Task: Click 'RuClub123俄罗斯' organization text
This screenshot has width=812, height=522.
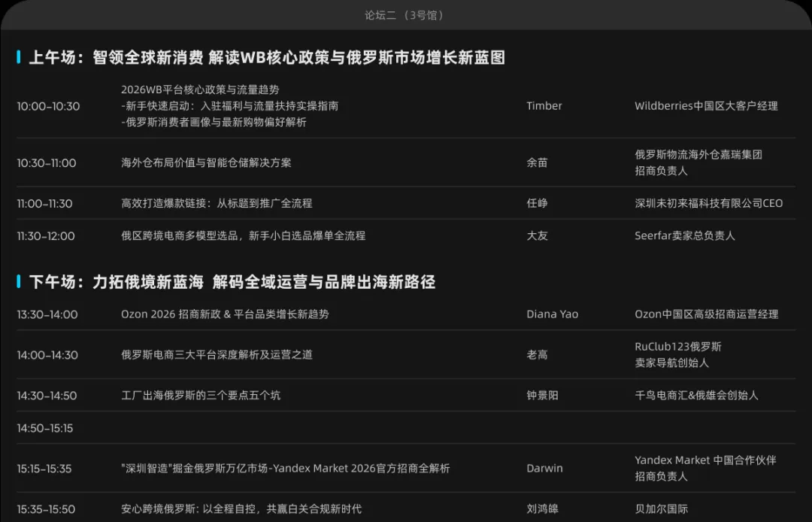Action: (x=678, y=347)
